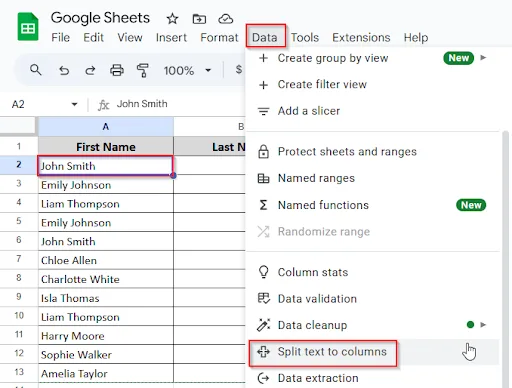Open the Format menu
Viewport: 512px width, 388px height.
(219, 37)
